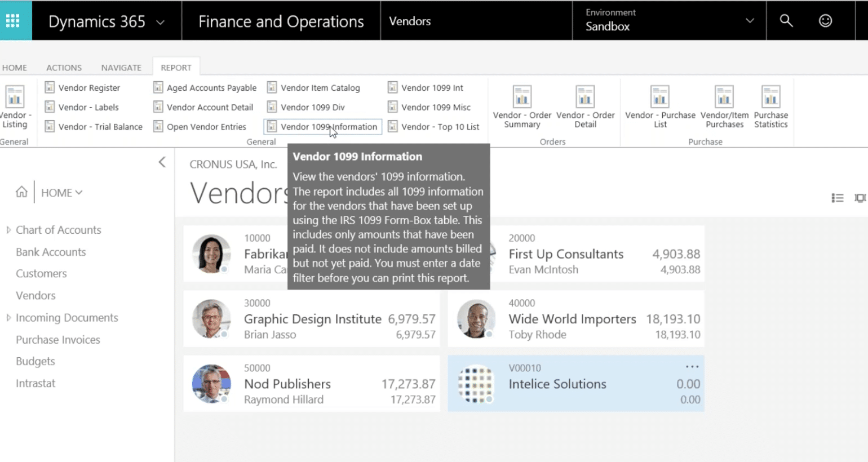Run the Vendor - Trial Balance report

coord(94,127)
